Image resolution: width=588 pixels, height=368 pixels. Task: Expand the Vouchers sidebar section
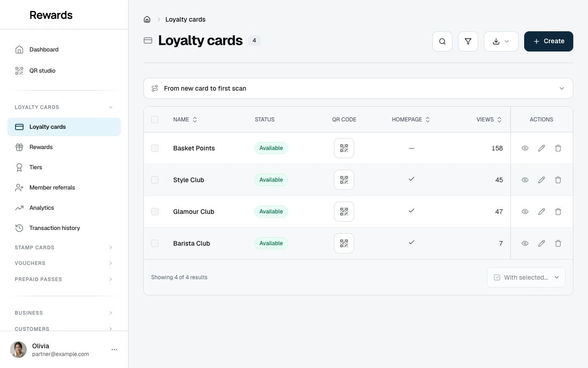[x=64, y=263]
